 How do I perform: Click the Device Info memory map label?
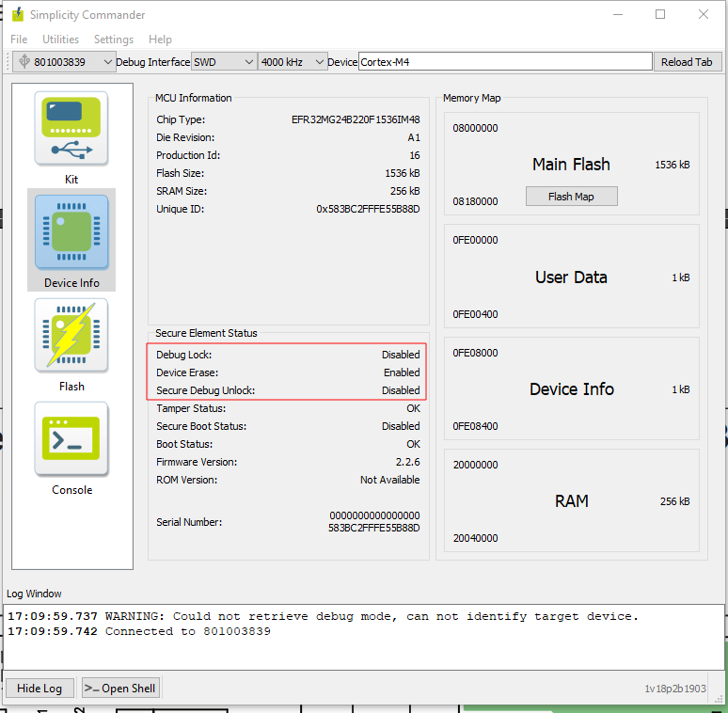pyautogui.click(x=572, y=389)
